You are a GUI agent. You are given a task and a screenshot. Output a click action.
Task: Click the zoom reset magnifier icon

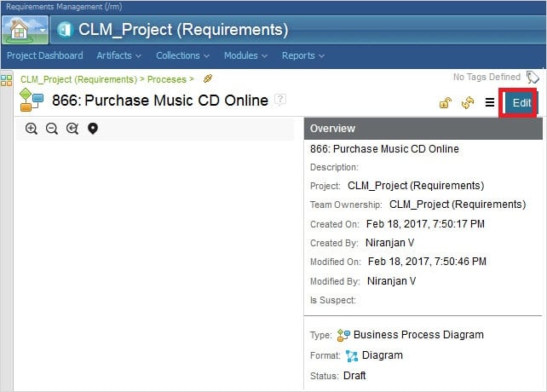click(x=72, y=129)
